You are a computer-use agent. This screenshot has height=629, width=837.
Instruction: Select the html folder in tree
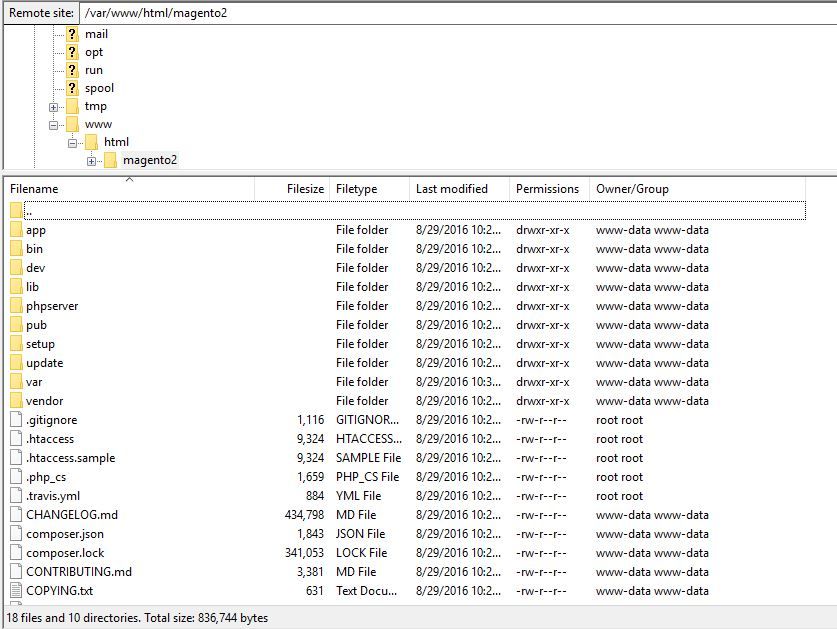116,142
